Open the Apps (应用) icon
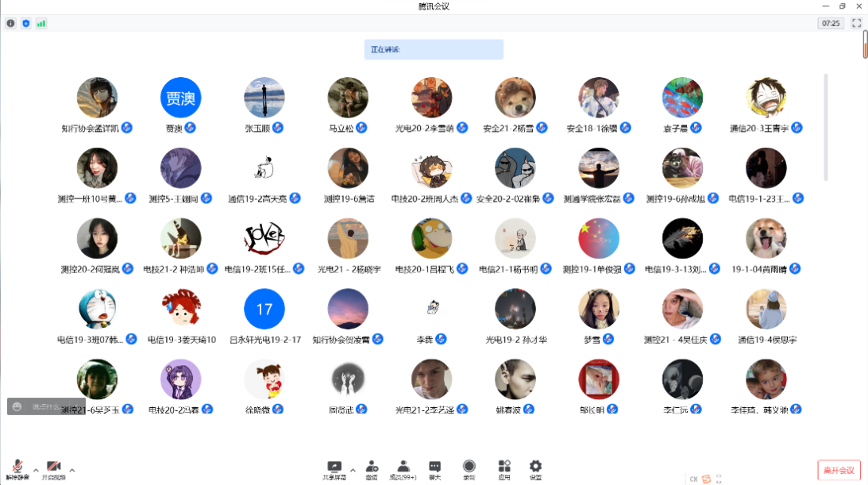The image size is (868, 485). [503, 470]
